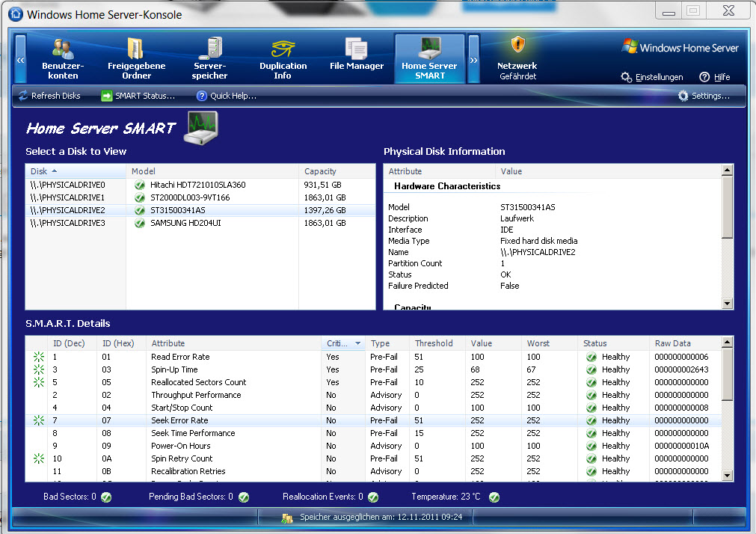Click the green SMART Status arrow icon

coord(106,96)
